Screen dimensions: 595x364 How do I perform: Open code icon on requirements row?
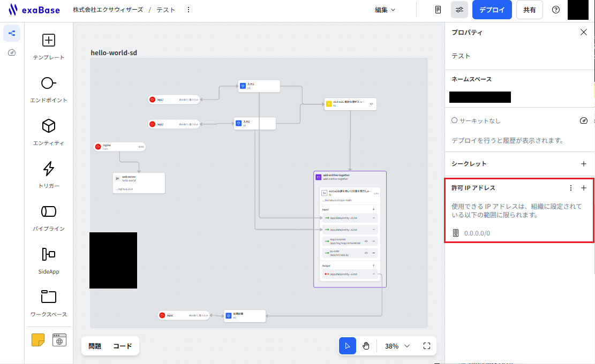pyautogui.click(x=366, y=241)
